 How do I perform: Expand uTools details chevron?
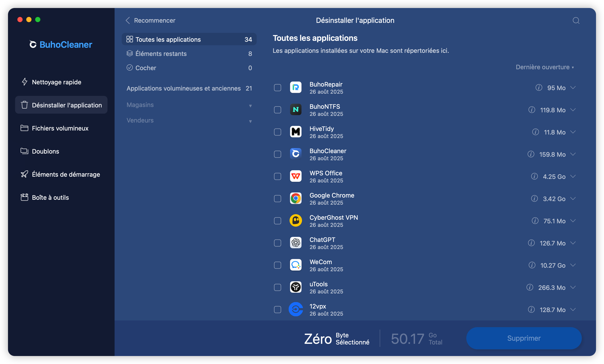573,287
